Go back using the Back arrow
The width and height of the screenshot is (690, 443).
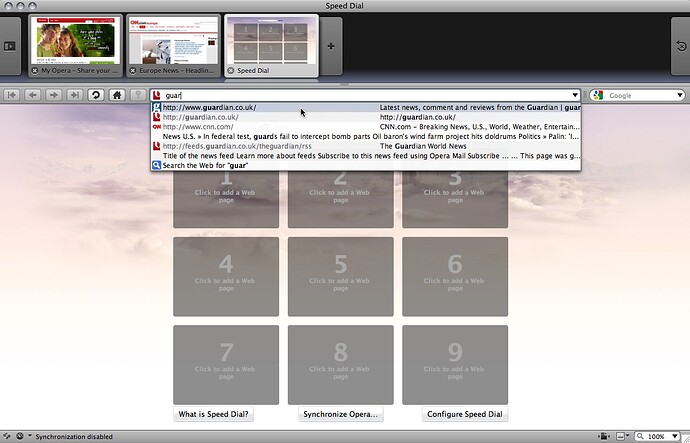[x=33, y=95]
